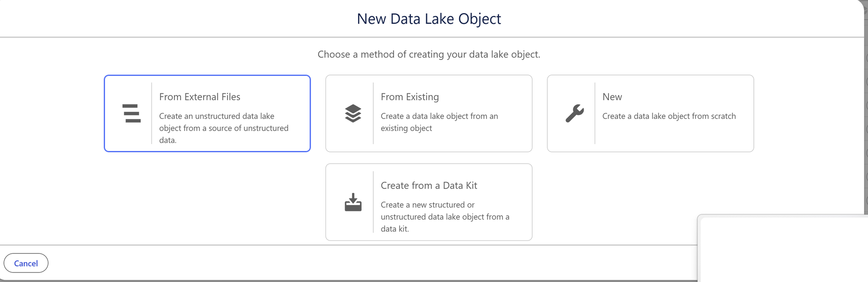Click the blank popup panel in corner
Viewport: 868px width, 282px height.
(x=783, y=249)
